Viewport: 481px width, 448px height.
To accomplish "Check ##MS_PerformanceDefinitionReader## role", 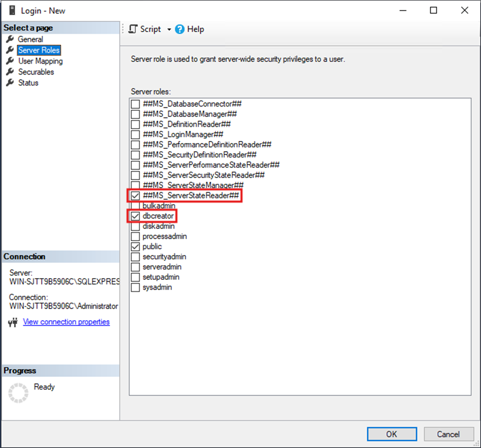I will tap(135, 145).
